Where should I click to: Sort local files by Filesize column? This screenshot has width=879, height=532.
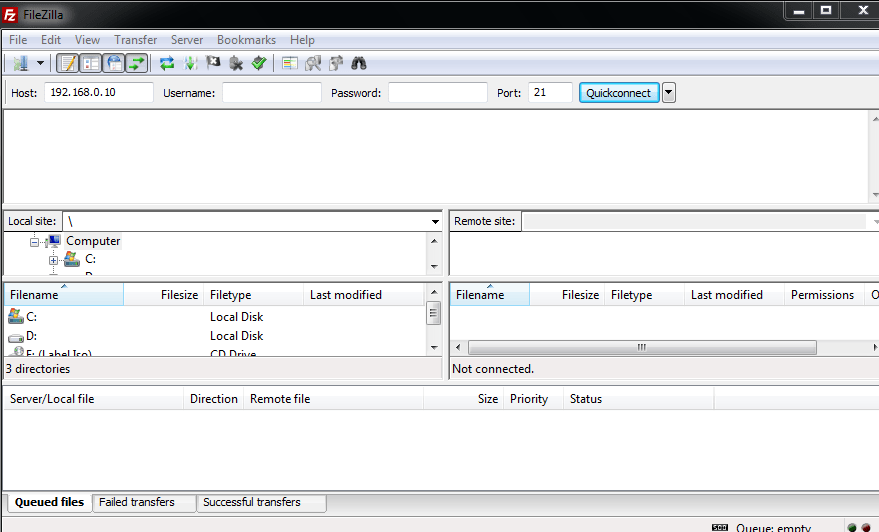coord(163,295)
